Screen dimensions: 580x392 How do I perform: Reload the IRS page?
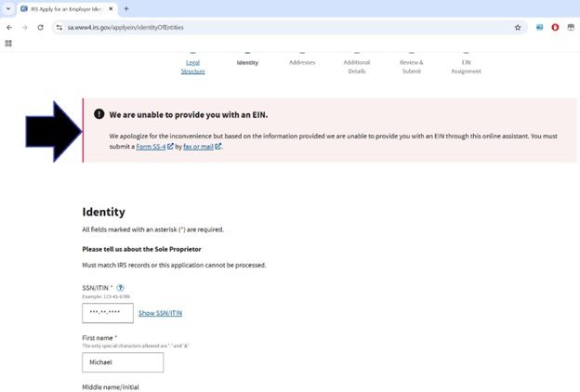tap(40, 27)
